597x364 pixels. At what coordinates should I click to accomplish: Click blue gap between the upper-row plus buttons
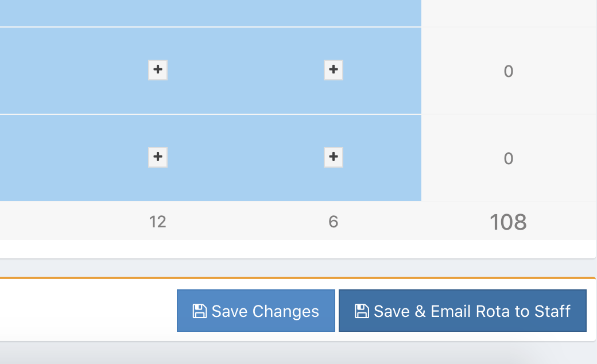(x=246, y=70)
